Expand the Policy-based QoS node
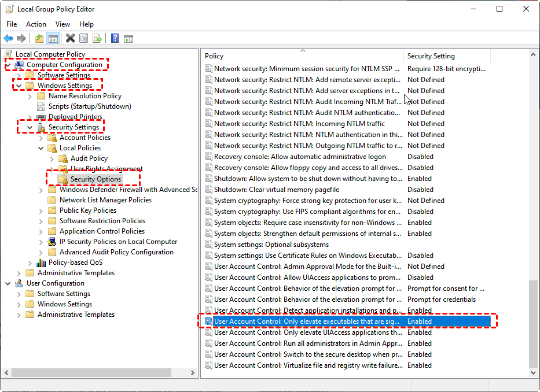 click(30, 262)
